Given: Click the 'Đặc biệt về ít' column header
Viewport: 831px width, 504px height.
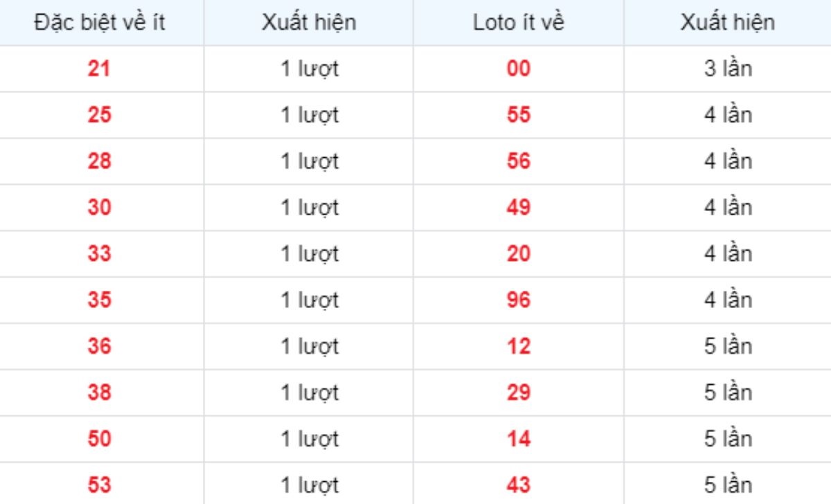Looking at the screenshot, I should pyautogui.click(x=99, y=22).
